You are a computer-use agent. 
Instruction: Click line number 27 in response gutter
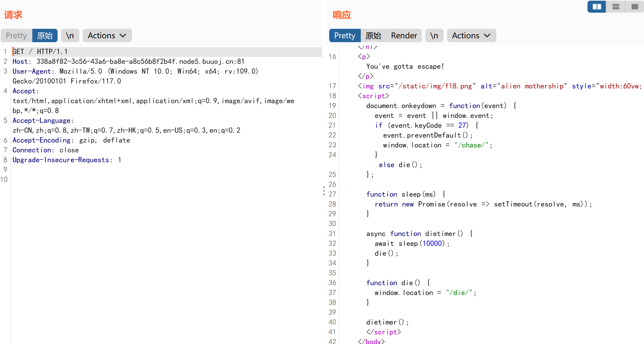click(332, 194)
